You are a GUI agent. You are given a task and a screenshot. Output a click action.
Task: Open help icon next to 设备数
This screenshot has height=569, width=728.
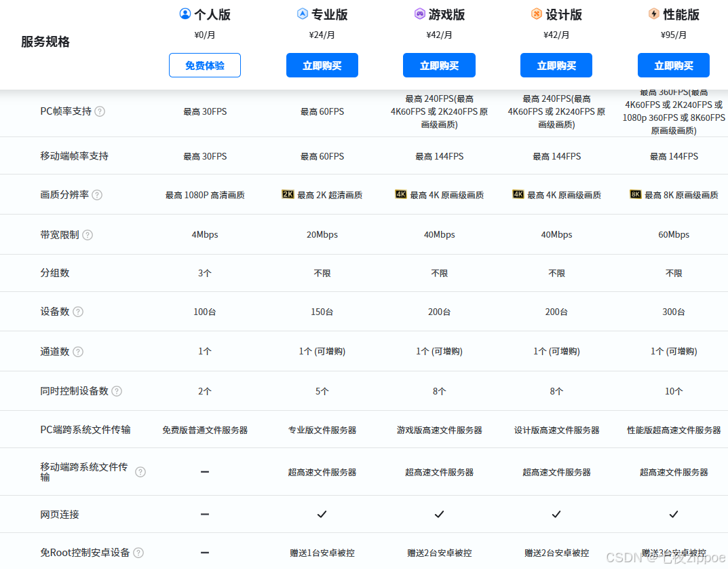pyautogui.click(x=78, y=312)
